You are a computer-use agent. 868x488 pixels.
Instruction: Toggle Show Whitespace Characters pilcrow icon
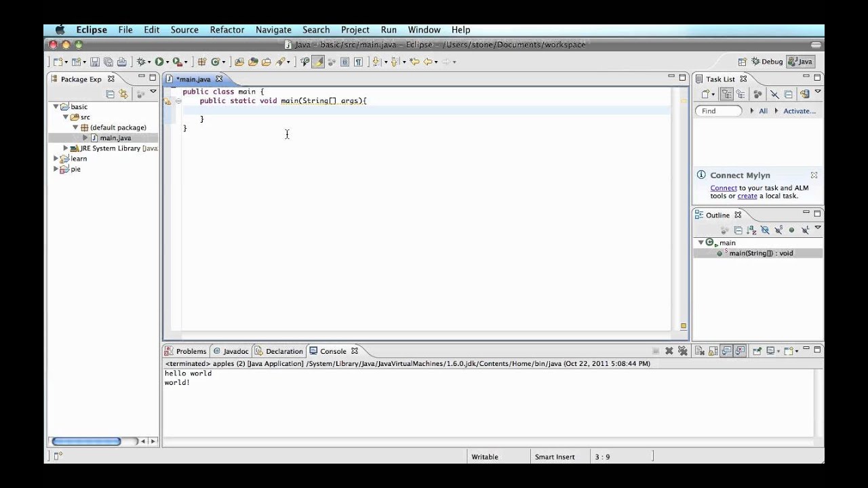pos(359,62)
